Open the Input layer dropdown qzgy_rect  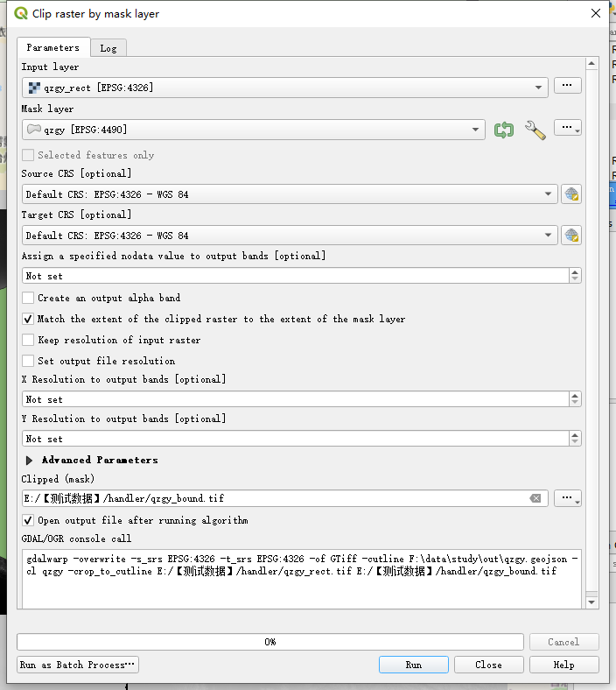[285, 88]
